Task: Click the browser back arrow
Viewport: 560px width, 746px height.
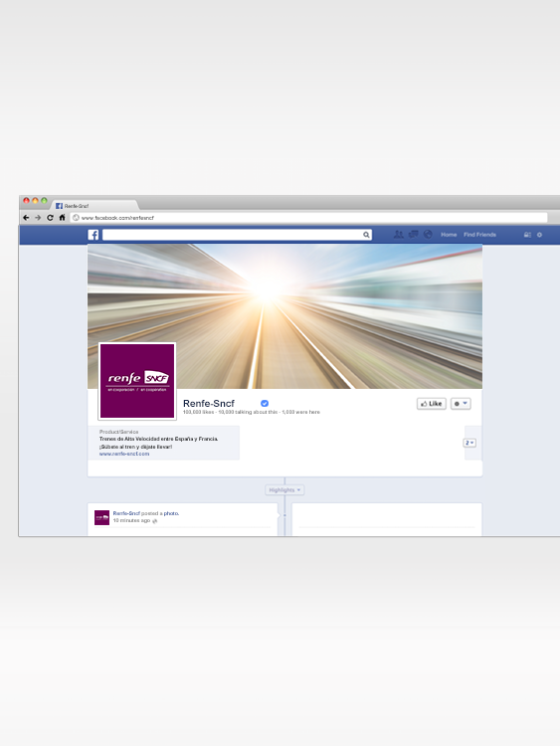Action: [x=26, y=218]
